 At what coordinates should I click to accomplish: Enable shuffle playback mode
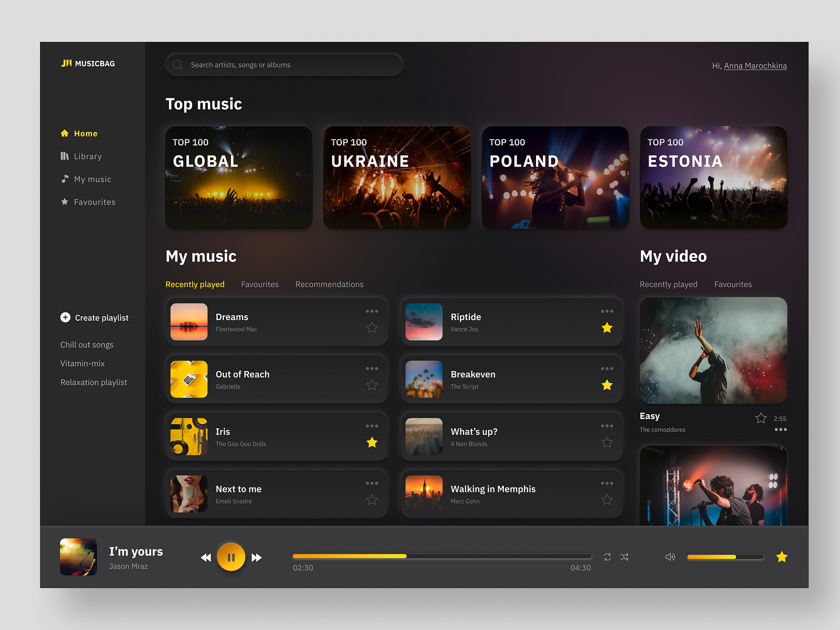click(x=625, y=556)
